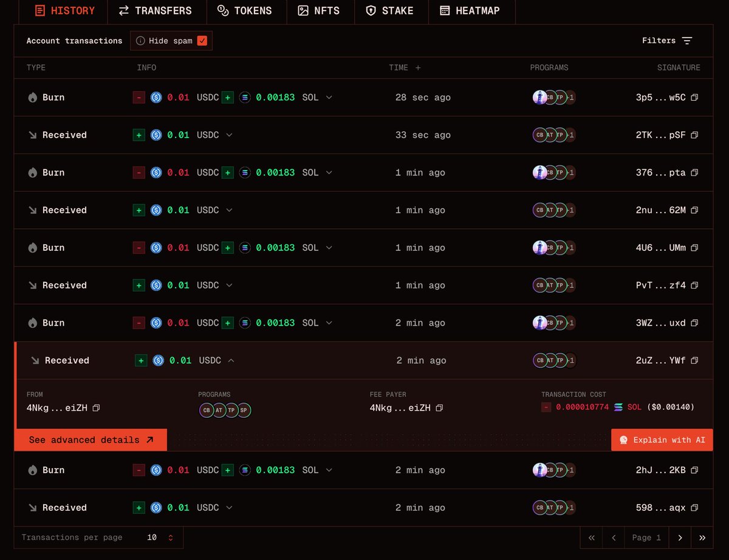Viewport: 729px width, 560px height.
Task: Copy signature 2nu...62M
Action: click(694, 210)
